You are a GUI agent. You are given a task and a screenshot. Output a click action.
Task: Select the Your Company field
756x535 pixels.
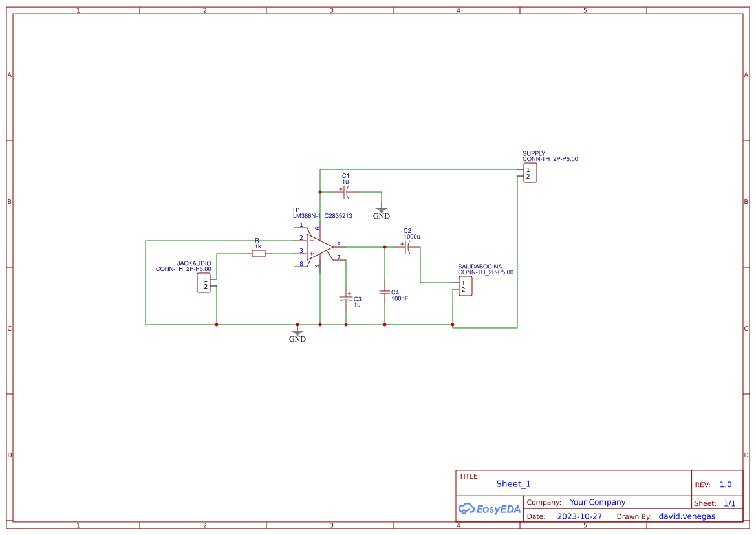pyautogui.click(x=596, y=502)
